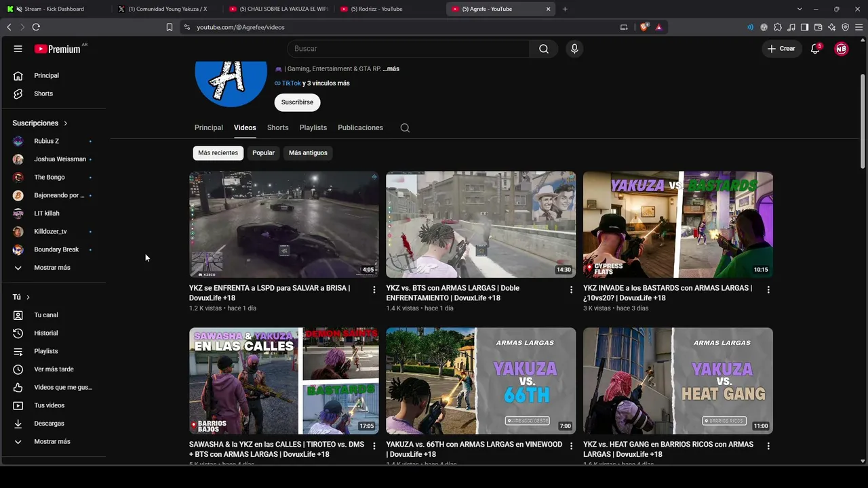
Task: Open Brave Rewards triangle icon
Action: 658,27
